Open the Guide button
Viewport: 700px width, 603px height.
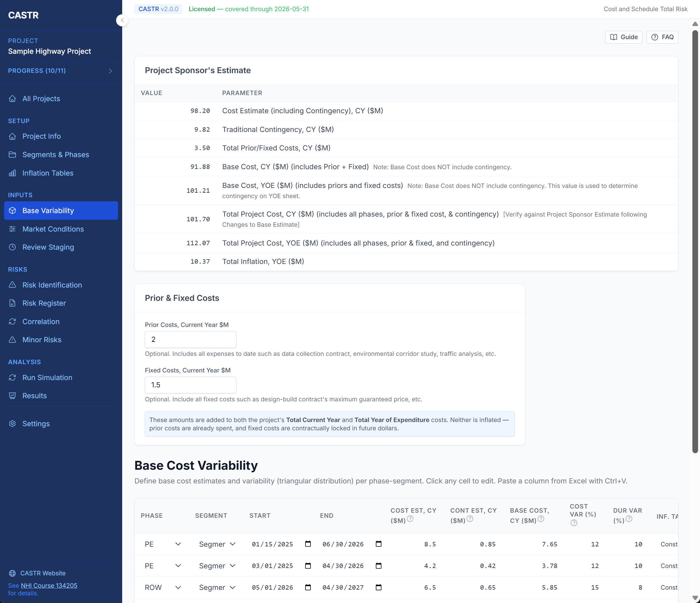tap(624, 37)
